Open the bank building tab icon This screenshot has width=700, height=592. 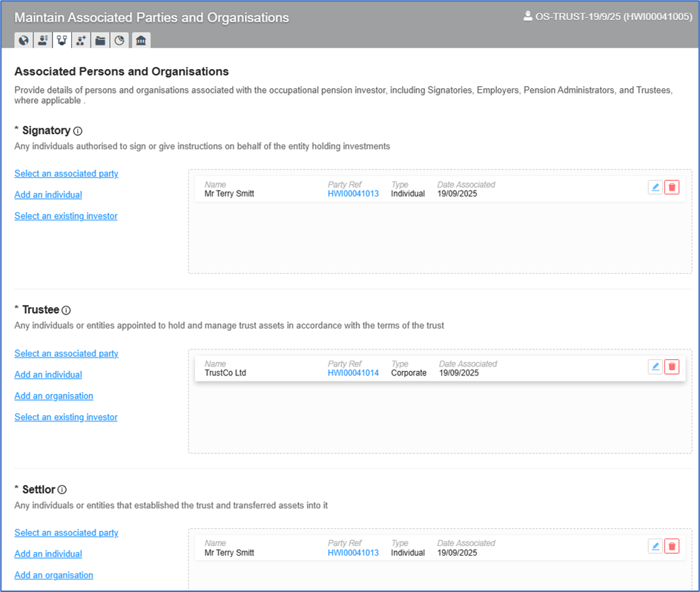(x=141, y=41)
